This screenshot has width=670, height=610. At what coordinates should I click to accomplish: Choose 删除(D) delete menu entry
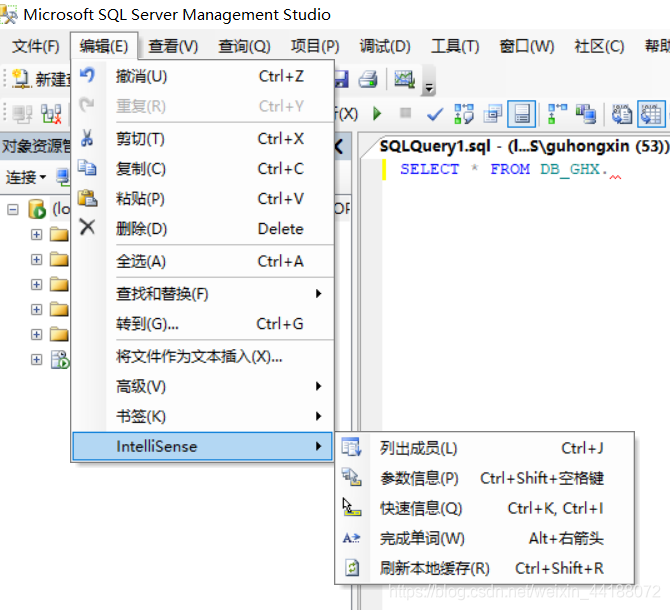[x=203, y=229]
